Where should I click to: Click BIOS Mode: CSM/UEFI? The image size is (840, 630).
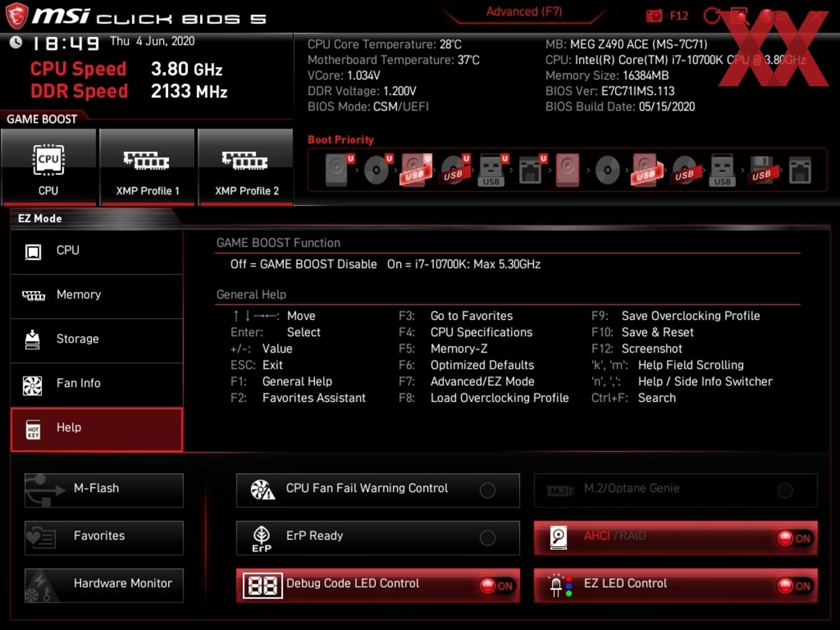click(368, 106)
